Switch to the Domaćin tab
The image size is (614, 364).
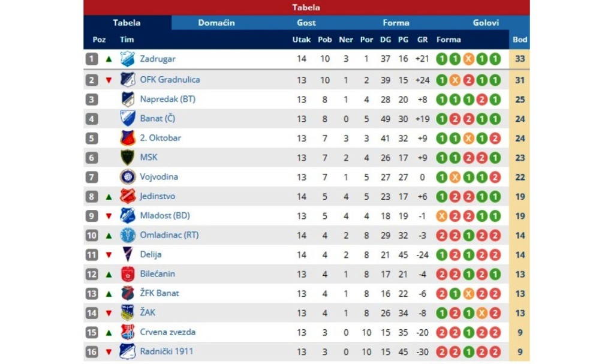(216, 23)
